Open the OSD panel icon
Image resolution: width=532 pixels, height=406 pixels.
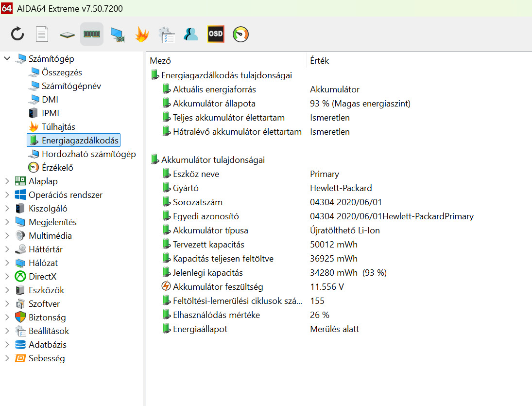click(x=216, y=34)
